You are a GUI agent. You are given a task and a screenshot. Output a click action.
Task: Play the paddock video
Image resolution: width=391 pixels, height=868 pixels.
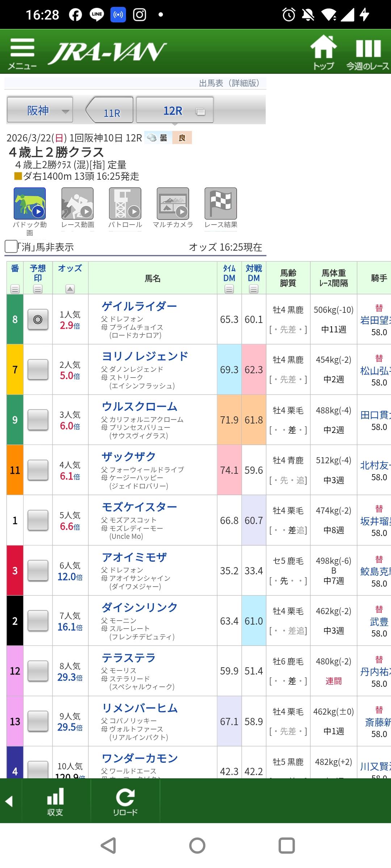(30, 204)
